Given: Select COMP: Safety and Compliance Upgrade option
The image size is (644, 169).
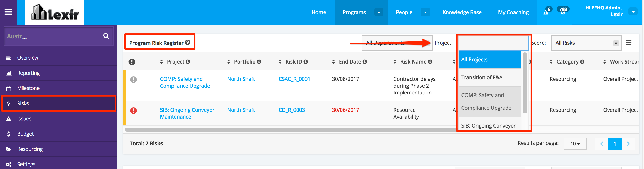Looking at the screenshot, I should (x=490, y=102).
